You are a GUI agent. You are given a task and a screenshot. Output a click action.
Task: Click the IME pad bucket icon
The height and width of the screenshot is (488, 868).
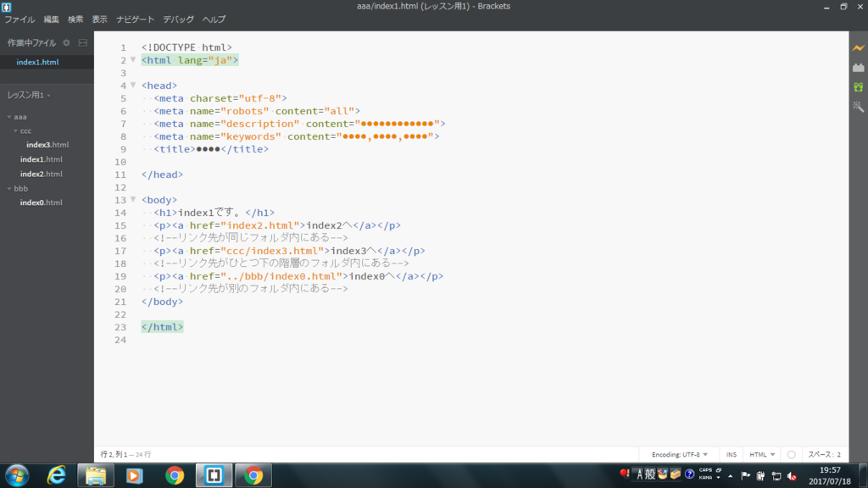663,474
